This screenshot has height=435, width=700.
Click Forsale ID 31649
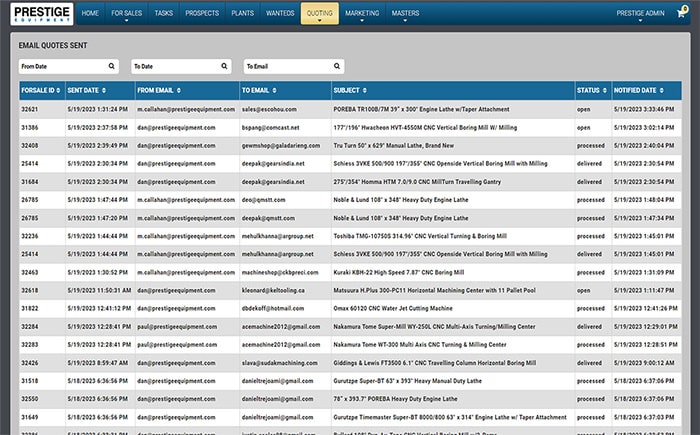[29, 417]
